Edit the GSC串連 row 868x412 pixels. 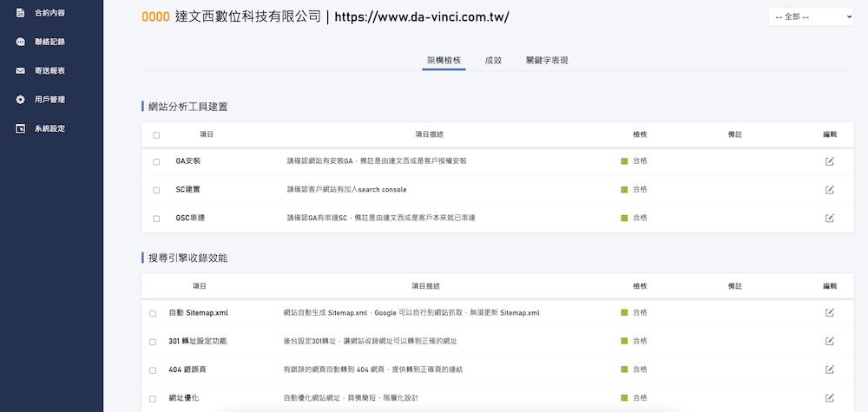(x=829, y=218)
